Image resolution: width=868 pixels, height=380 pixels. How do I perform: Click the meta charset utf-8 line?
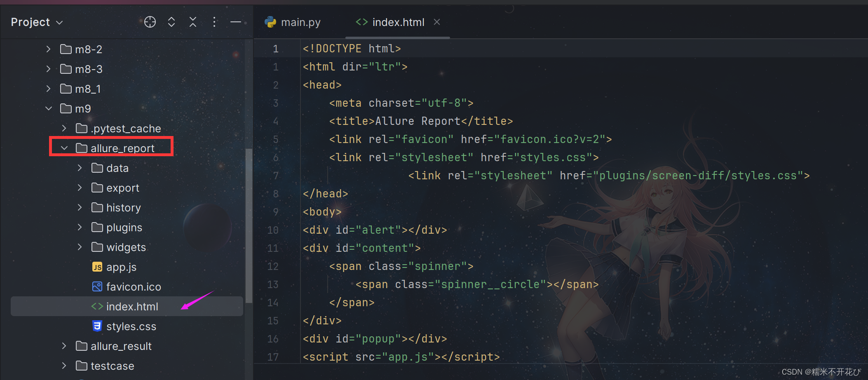(401, 103)
